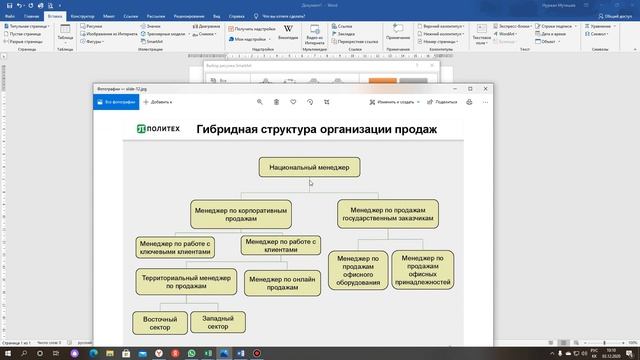Open Снимок screenshot dropdown
The width and height of the screenshot is (640, 360).
(x=204, y=34)
